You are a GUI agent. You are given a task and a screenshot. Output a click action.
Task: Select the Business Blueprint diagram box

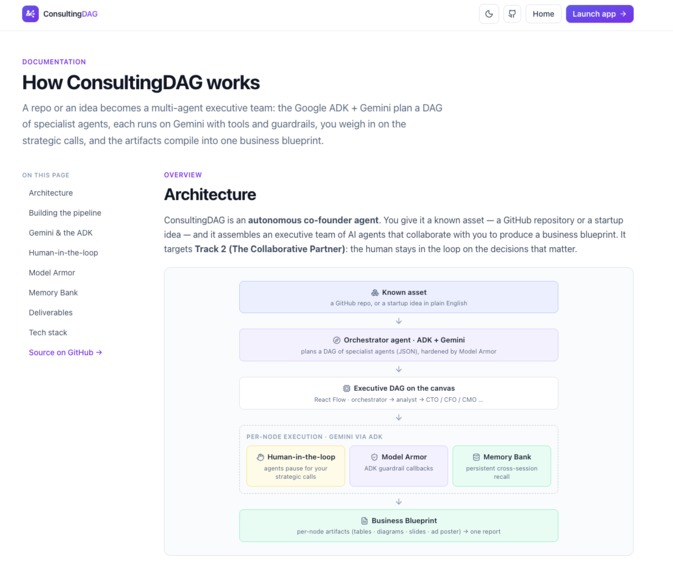[x=399, y=525]
